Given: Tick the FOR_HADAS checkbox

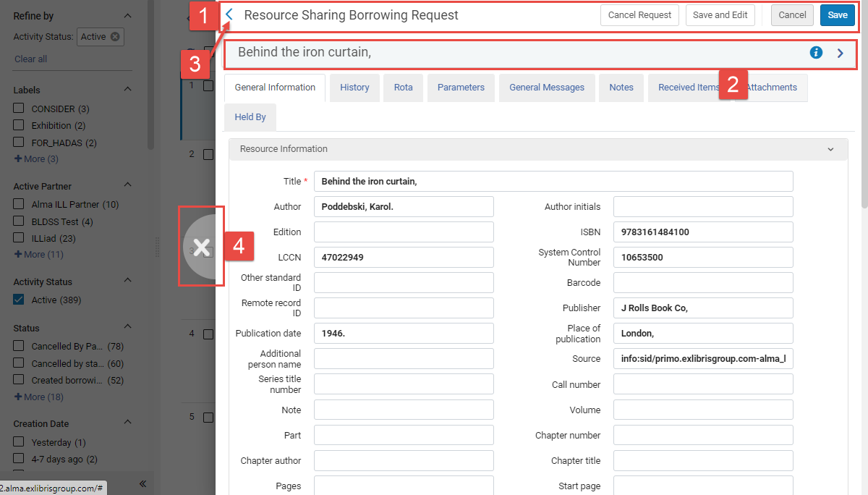Looking at the screenshot, I should click(19, 143).
